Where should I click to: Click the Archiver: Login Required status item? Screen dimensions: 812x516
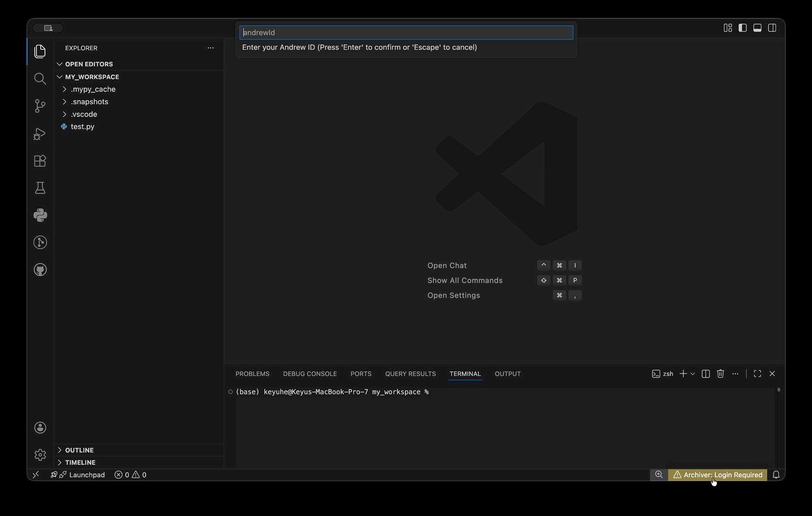pyautogui.click(x=717, y=475)
